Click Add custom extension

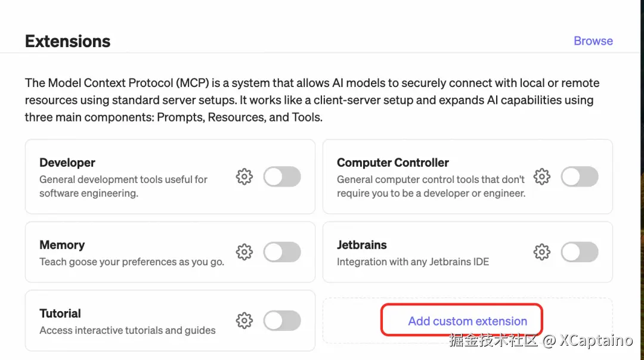[x=467, y=321]
